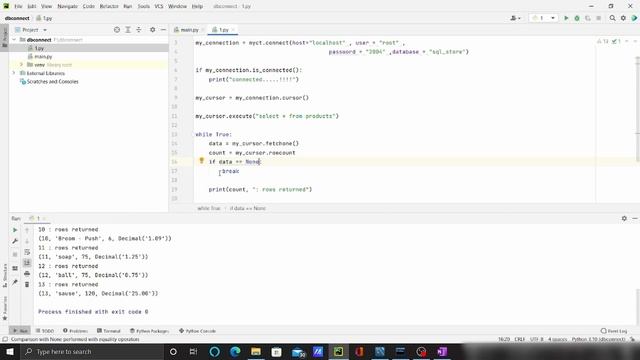Collapse the dbconnect root folder

point(15,40)
